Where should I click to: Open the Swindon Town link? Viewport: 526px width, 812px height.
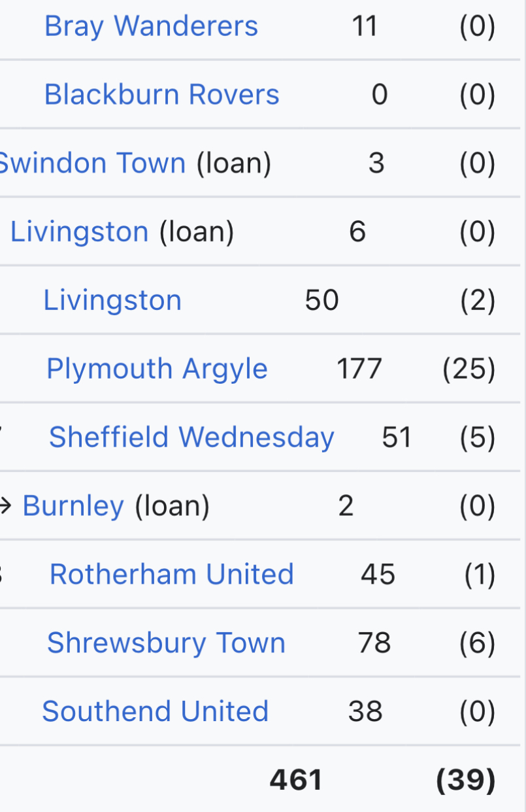click(91, 163)
